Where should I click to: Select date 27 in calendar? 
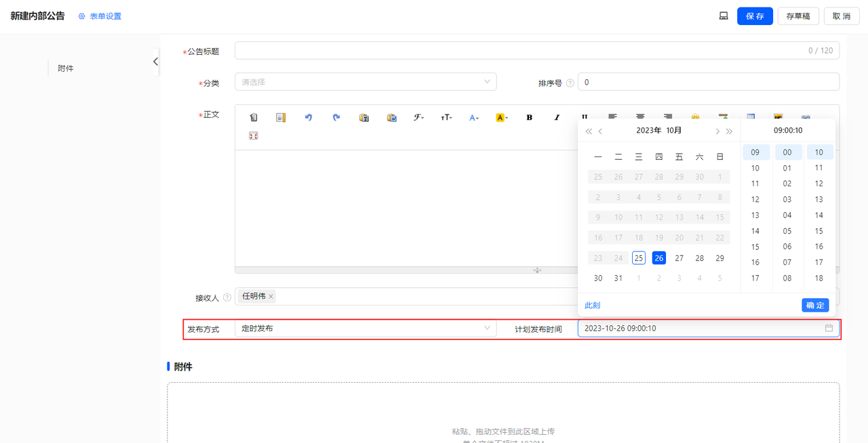(x=679, y=258)
